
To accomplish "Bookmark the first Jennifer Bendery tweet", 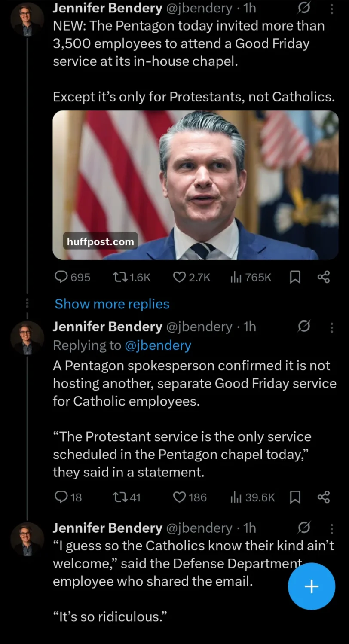I will click(x=294, y=278).
